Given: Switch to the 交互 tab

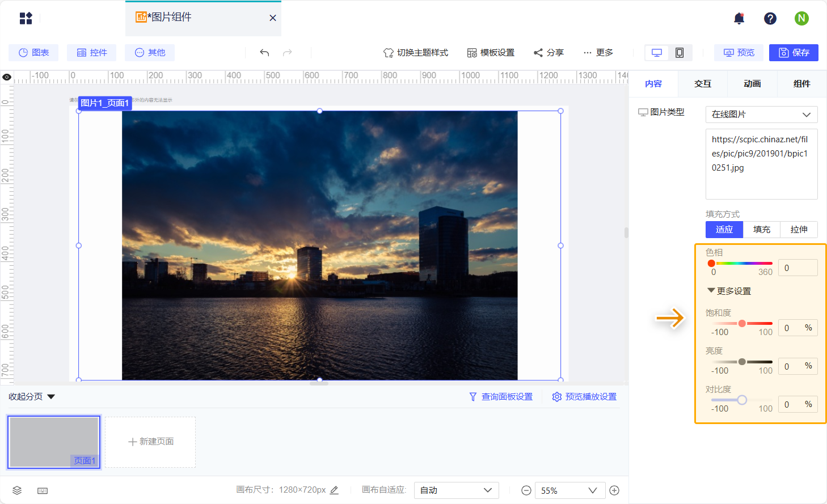Looking at the screenshot, I should tap(703, 84).
